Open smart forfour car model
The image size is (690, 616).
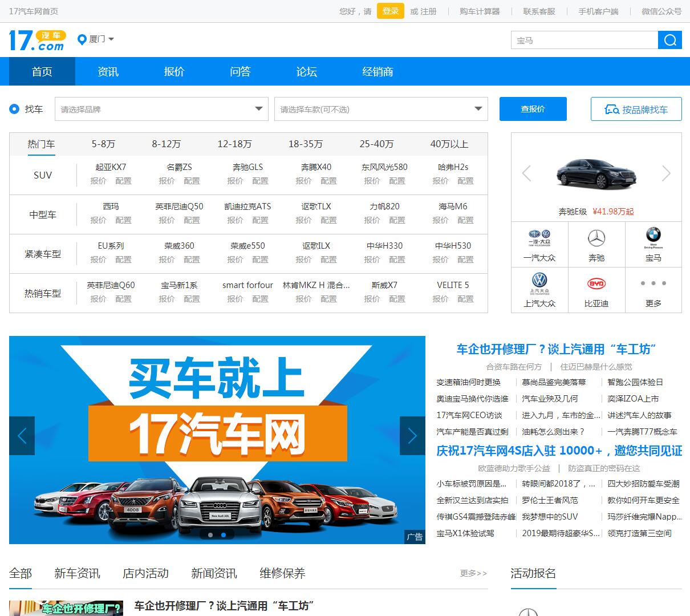(x=247, y=285)
